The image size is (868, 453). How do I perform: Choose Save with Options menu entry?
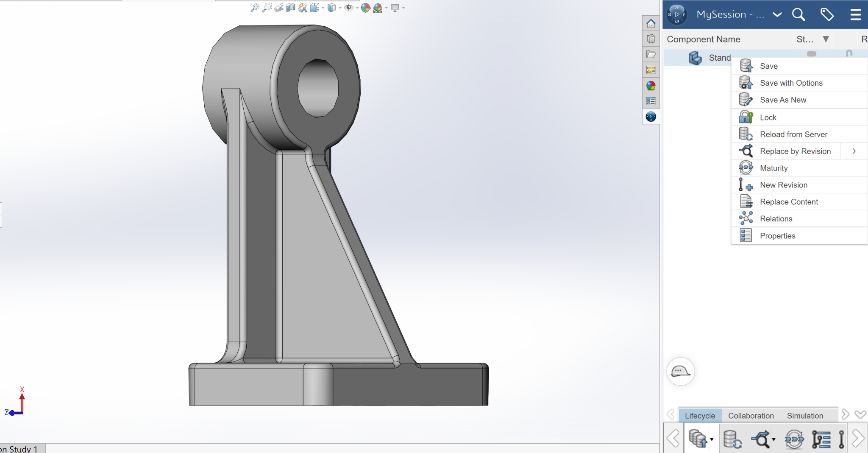[799, 83]
